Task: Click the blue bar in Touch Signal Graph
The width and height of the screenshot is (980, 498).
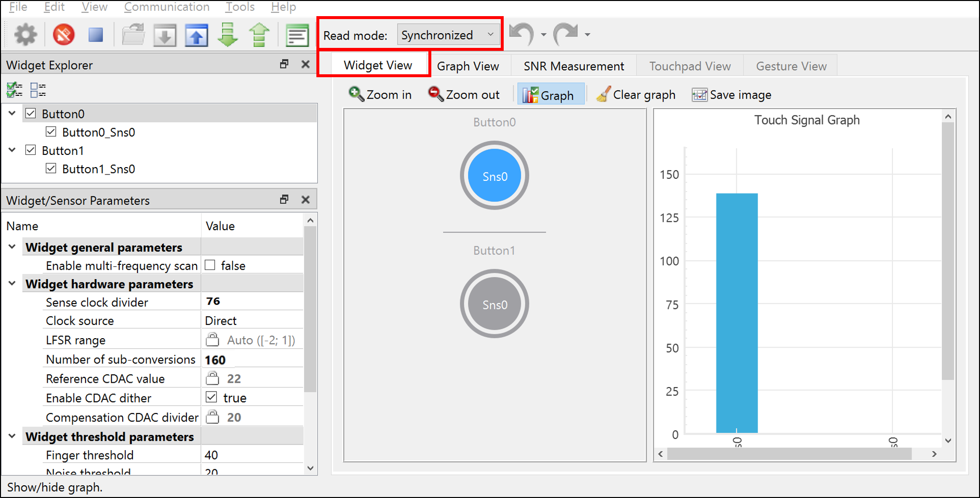Action: (x=737, y=313)
